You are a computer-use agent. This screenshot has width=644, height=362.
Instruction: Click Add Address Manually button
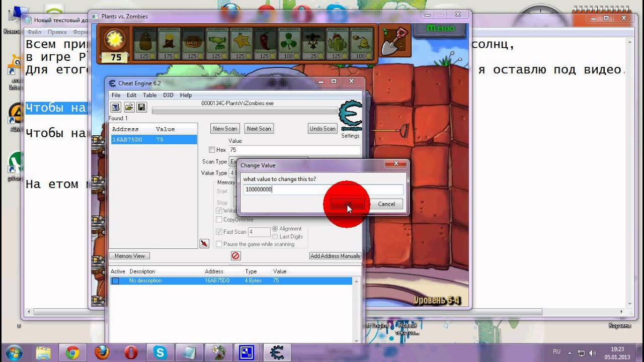click(336, 256)
